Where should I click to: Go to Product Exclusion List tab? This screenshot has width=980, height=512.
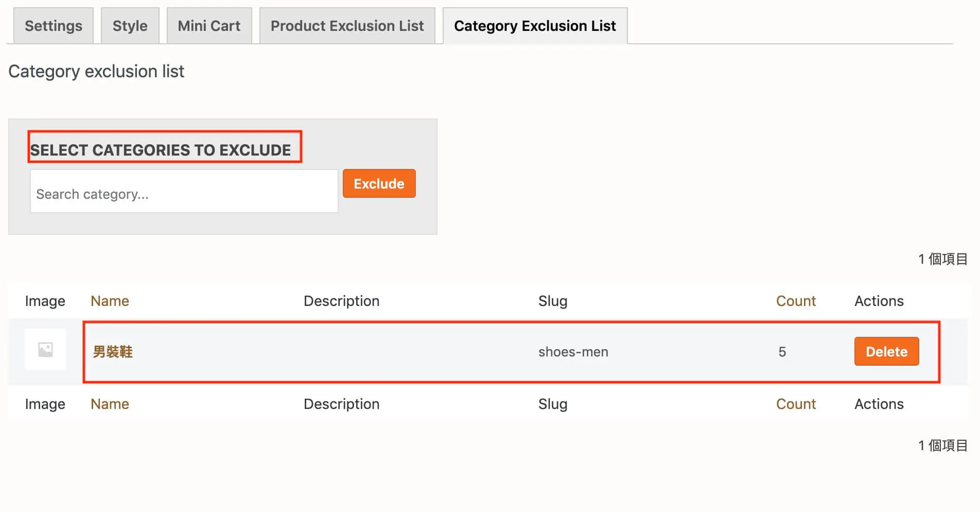[x=347, y=26]
